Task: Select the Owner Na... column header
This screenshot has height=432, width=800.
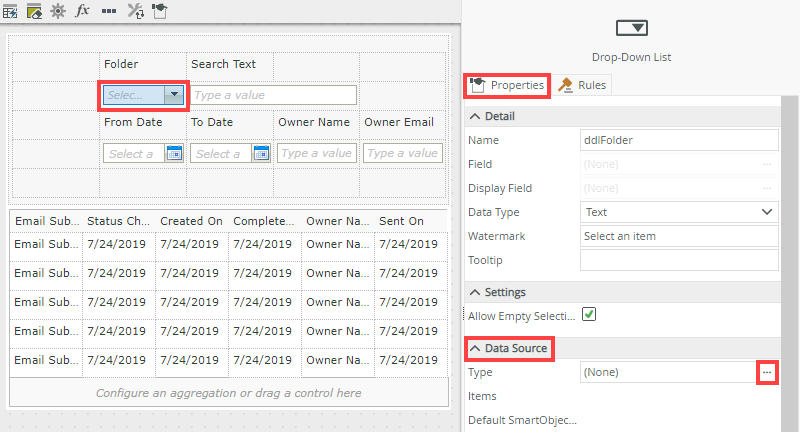Action: 337,221
